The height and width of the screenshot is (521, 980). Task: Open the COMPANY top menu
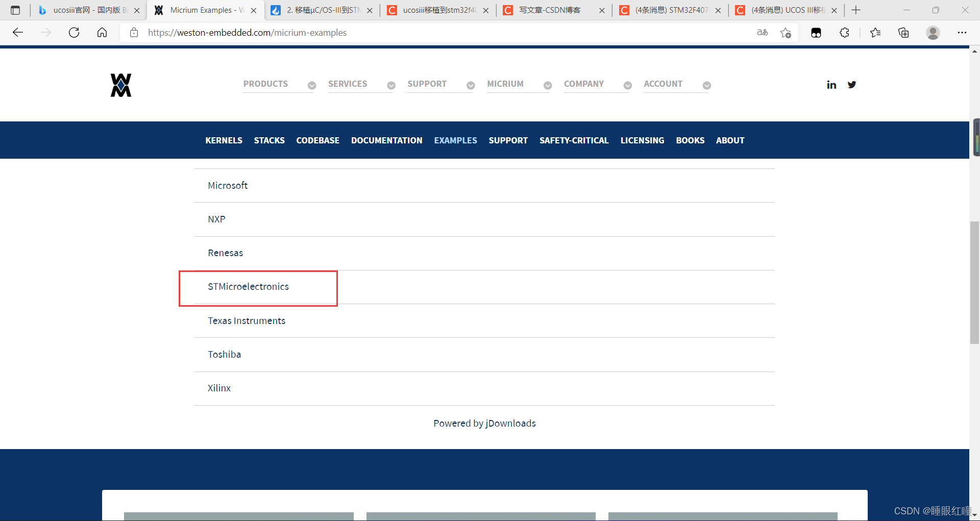(x=584, y=84)
